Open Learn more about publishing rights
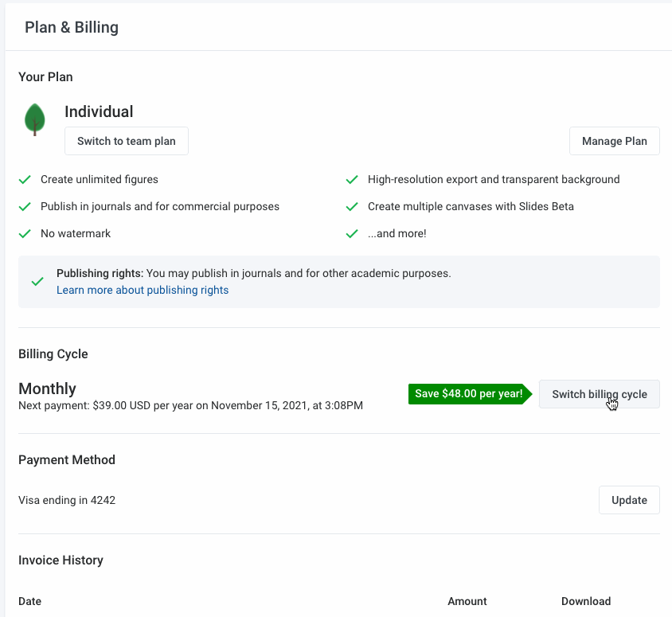Image resolution: width=672 pixels, height=617 pixels. pyautogui.click(x=142, y=290)
